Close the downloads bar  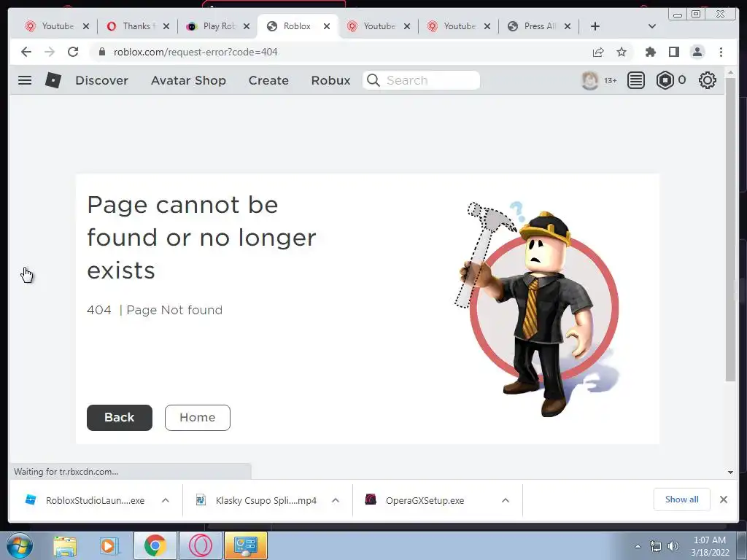pos(724,499)
